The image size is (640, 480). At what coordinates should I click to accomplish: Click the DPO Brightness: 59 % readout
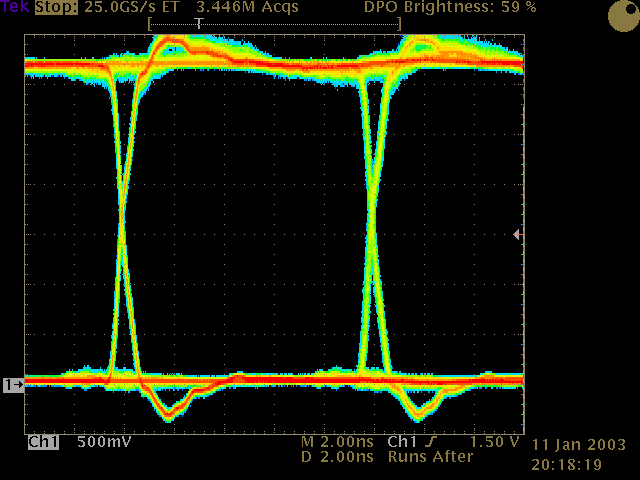(x=450, y=7)
